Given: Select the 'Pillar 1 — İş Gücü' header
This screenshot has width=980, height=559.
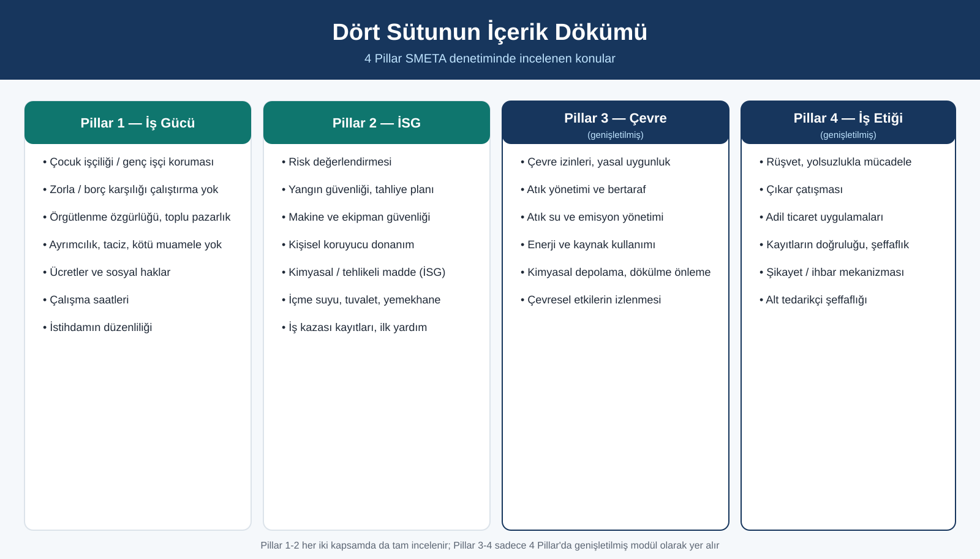Looking at the screenshot, I should coord(138,123).
